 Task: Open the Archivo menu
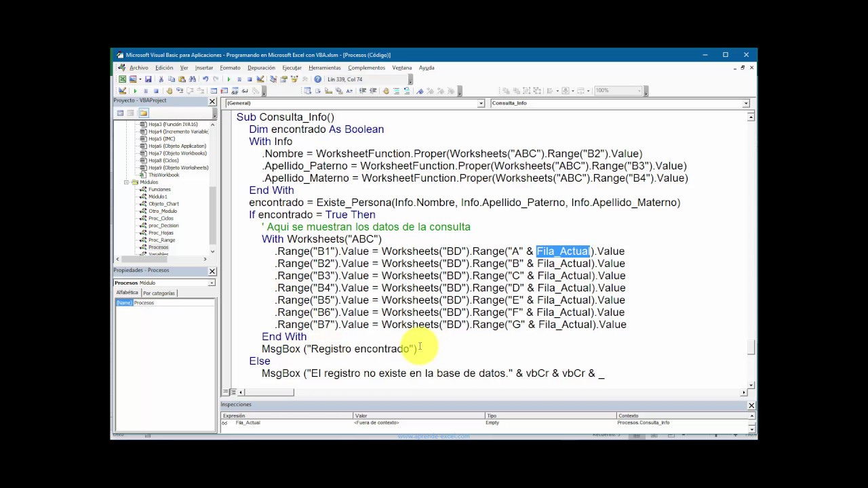coord(138,68)
